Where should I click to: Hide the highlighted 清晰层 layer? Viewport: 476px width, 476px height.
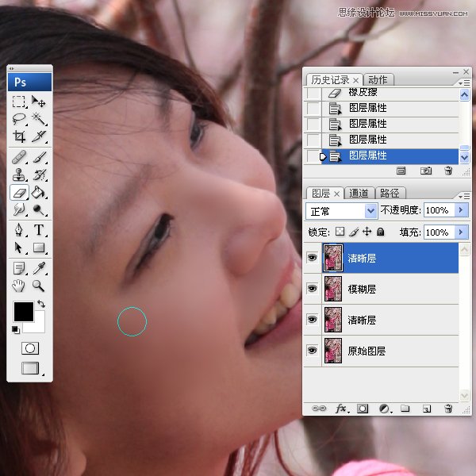312,258
